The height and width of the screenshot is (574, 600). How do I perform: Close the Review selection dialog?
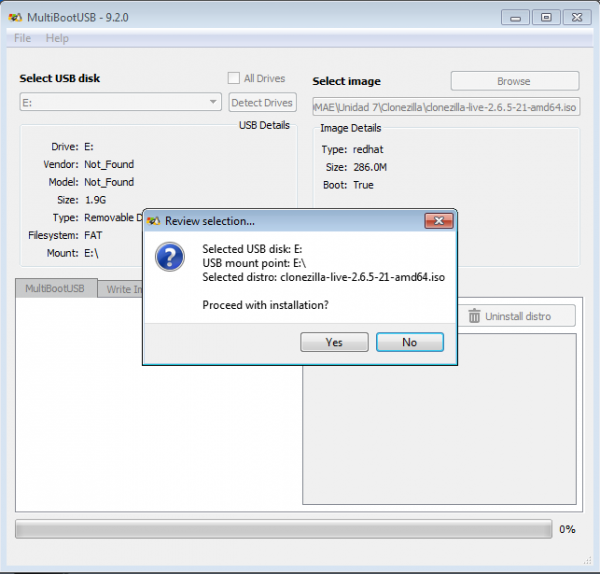tap(439, 221)
